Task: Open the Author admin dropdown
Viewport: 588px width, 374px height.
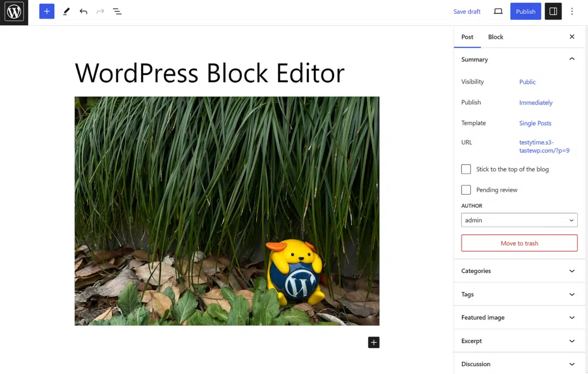Action: (x=519, y=220)
